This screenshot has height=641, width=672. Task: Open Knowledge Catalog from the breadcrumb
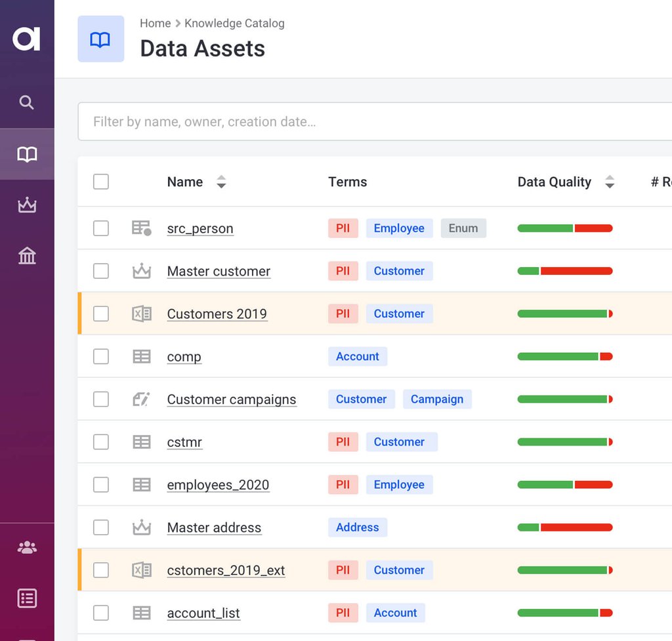click(234, 23)
